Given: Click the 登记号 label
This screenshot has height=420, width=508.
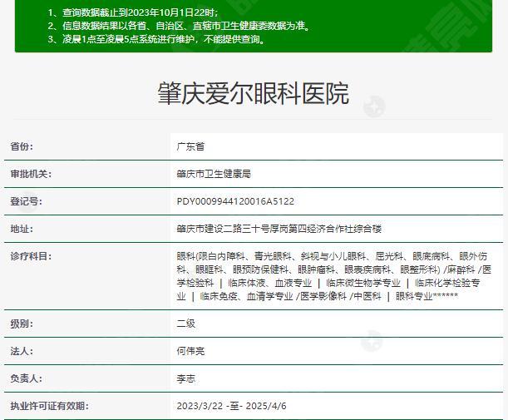Looking at the screenshot, I should 26,201.
